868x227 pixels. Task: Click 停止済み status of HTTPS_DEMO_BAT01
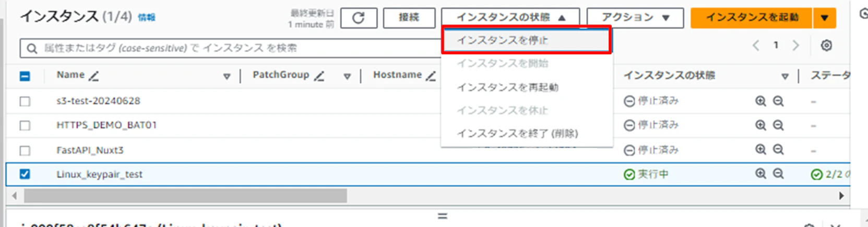651,125
